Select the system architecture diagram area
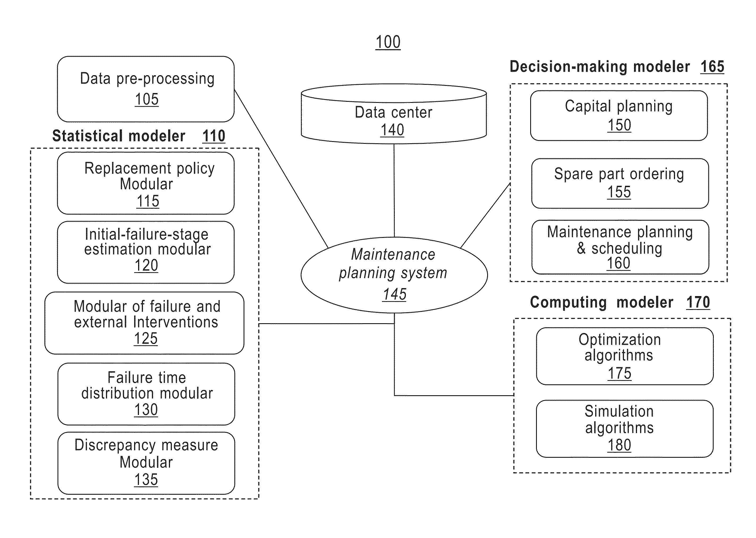 tap(378, 269)
